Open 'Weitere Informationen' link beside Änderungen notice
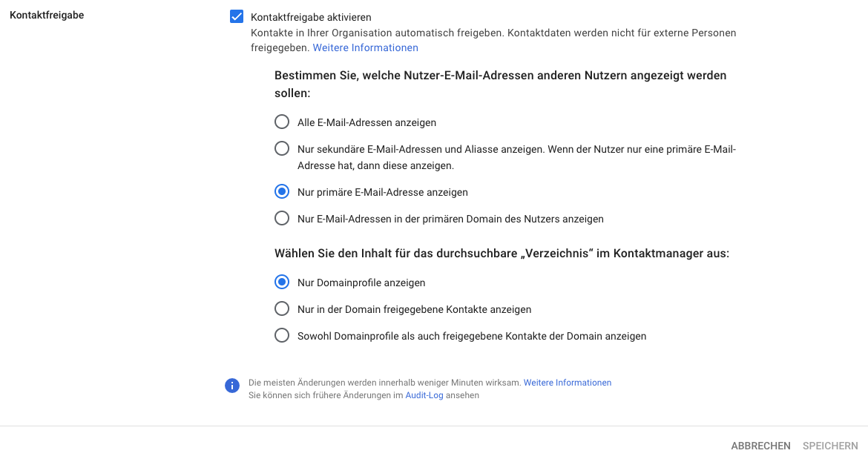The height and width of the screenshot is (459, 868). click(x=568, y=383)
